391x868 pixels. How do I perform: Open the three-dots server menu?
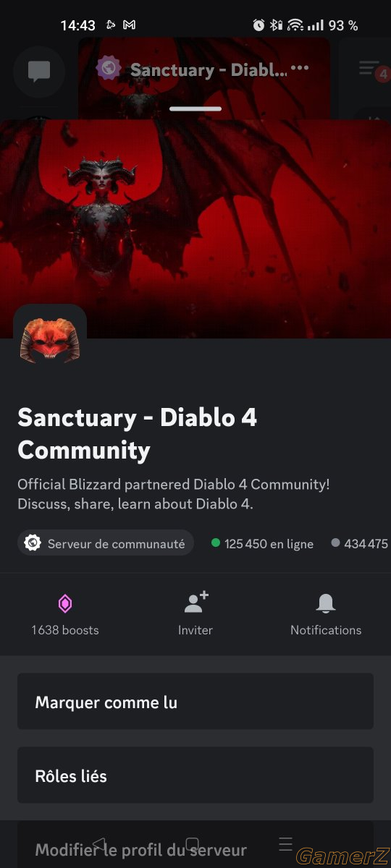(300, 68)
